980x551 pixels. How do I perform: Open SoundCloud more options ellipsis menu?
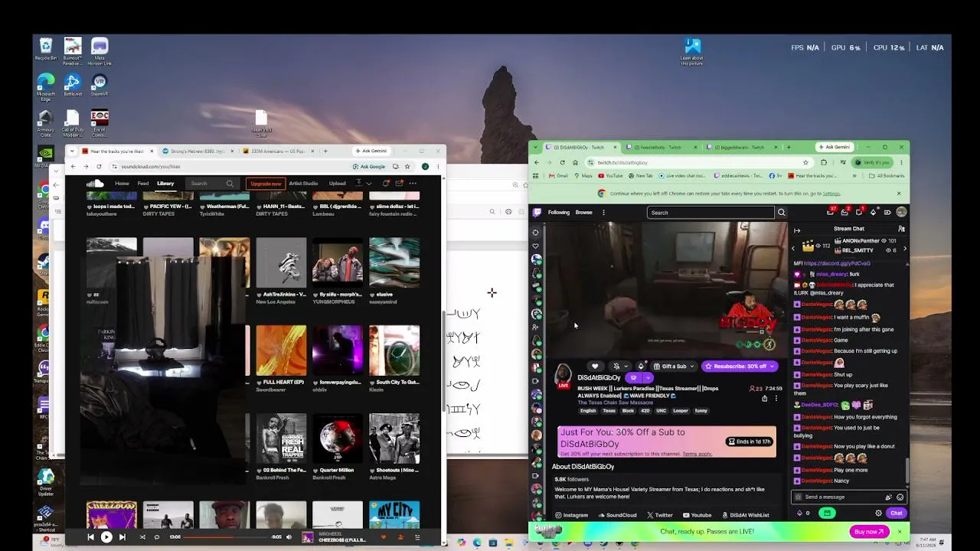tap(413, 184)
